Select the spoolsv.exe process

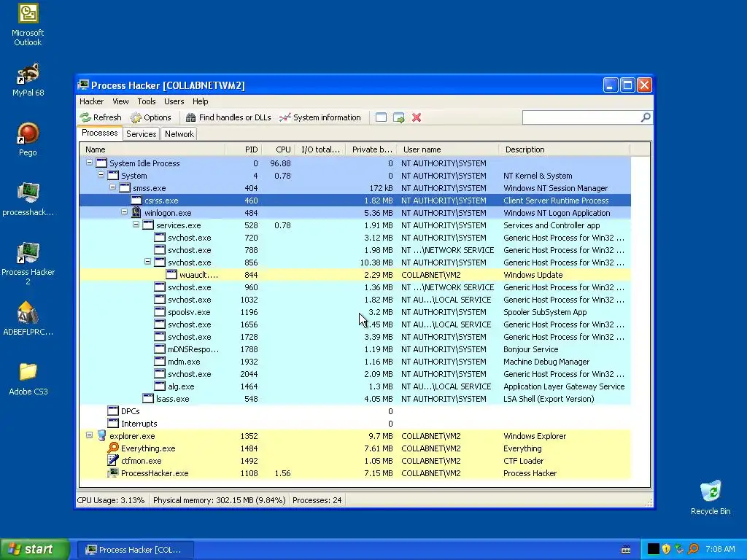coord(355,312)
